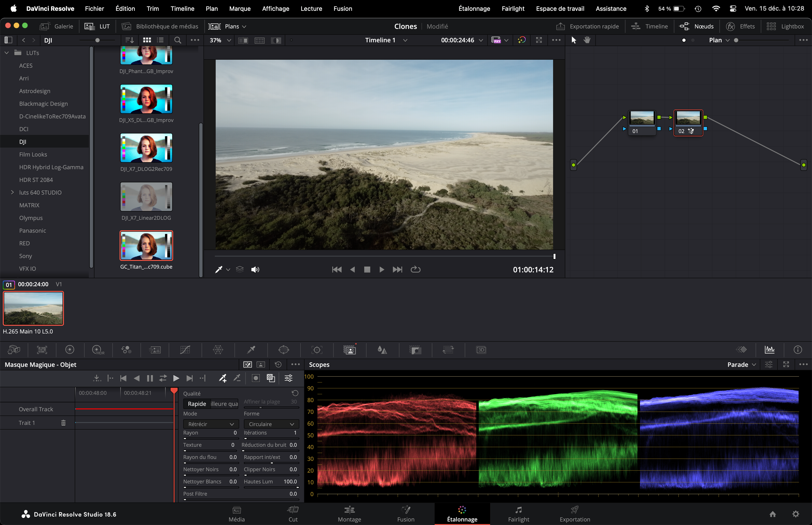Click the Exportation rapide button
The height and width of the screenshot is (525, 812).
pos(587,26)
